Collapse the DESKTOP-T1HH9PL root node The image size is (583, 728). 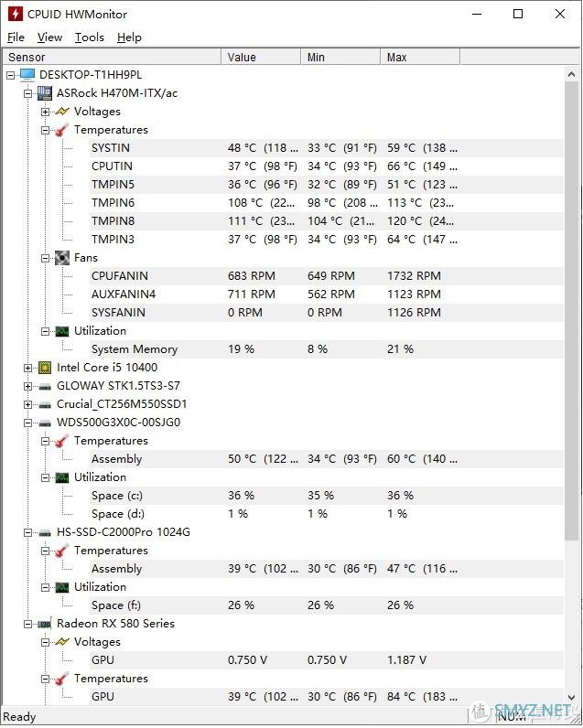pyautogui.click(x=11, y=75)
